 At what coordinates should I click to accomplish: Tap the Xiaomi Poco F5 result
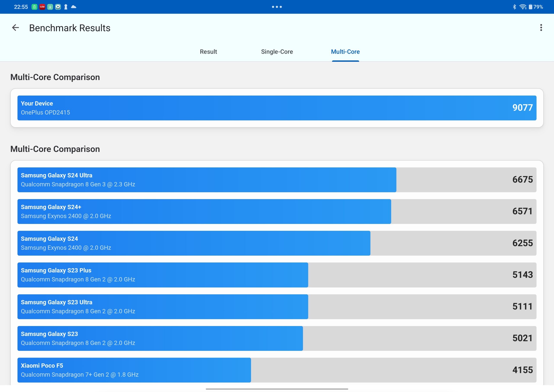point(277,370)
